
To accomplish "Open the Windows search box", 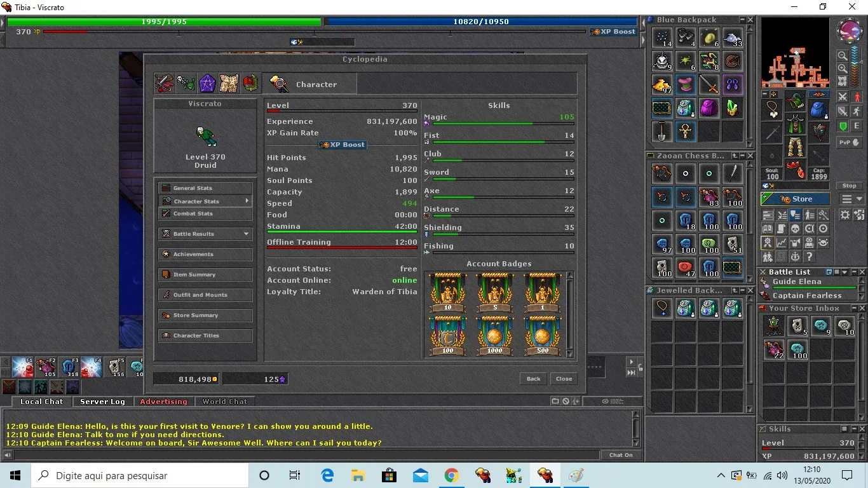I will tap(140, 475).
